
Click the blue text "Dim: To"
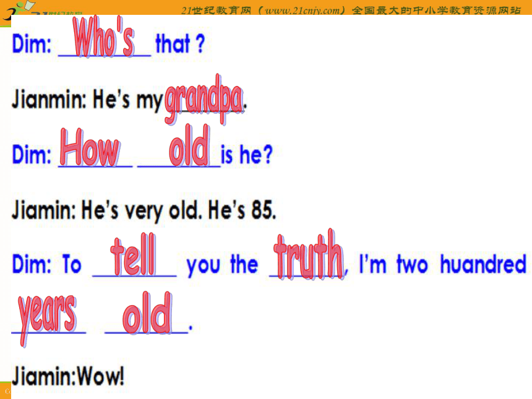point(47,264)
